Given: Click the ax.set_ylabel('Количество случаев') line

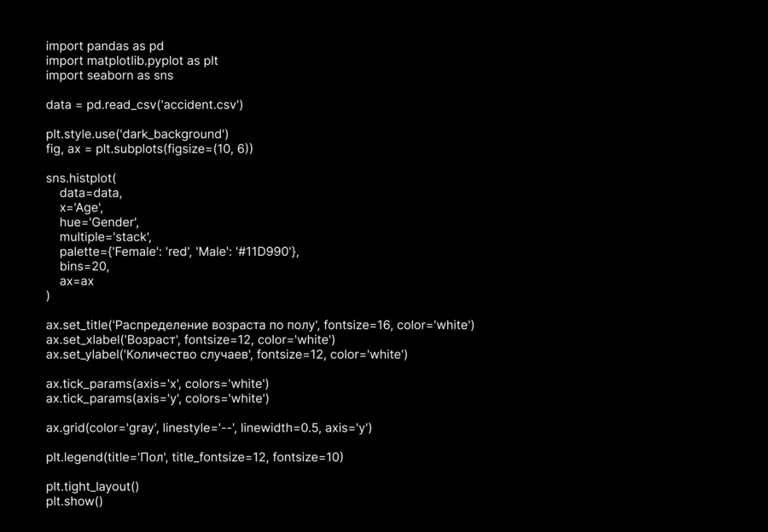Looking at the screenshot, I should coord(226,354).
